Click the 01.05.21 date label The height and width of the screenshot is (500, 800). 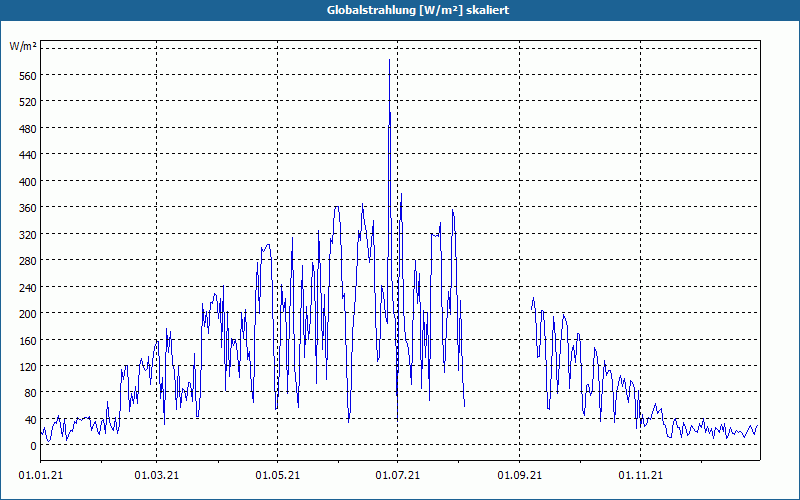click(278, 476)
